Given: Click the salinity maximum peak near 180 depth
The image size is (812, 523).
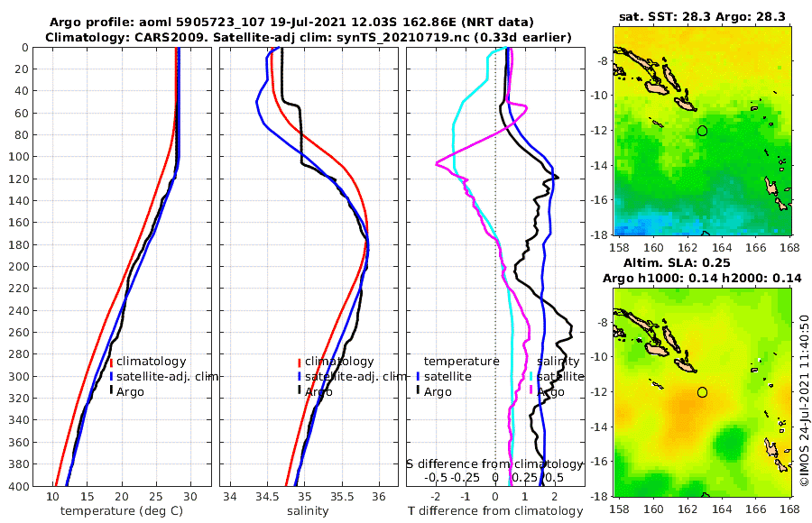Looking at the screenshot, I should click(x=368, y=242).
